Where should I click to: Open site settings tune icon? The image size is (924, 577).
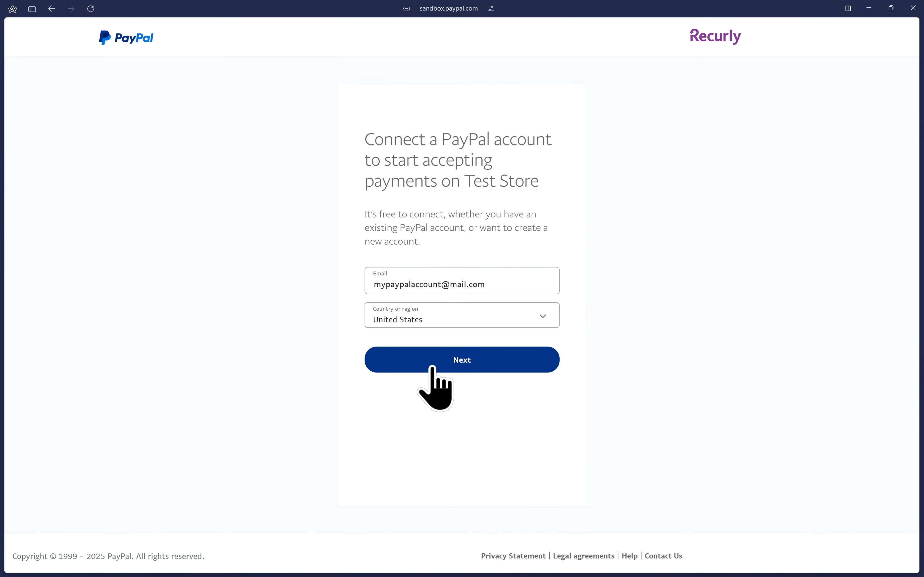pyautogui.click(x=491, y=8)
